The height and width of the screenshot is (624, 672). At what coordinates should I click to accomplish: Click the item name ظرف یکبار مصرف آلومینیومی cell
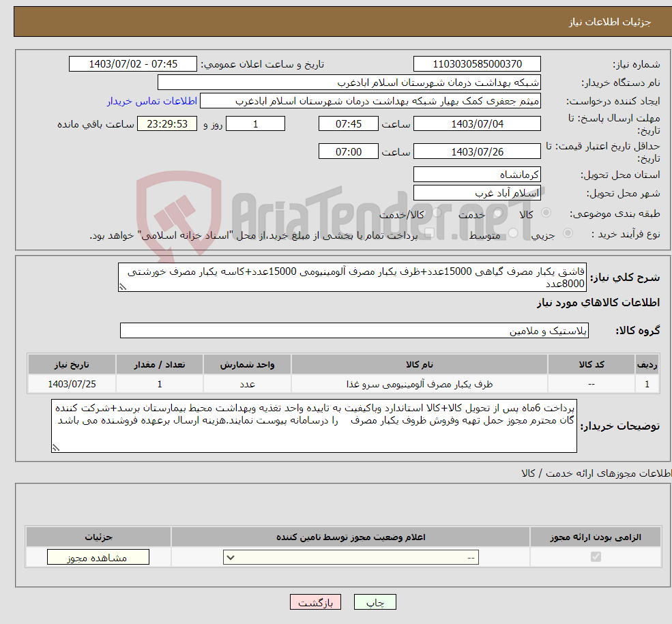coord(420,384)
